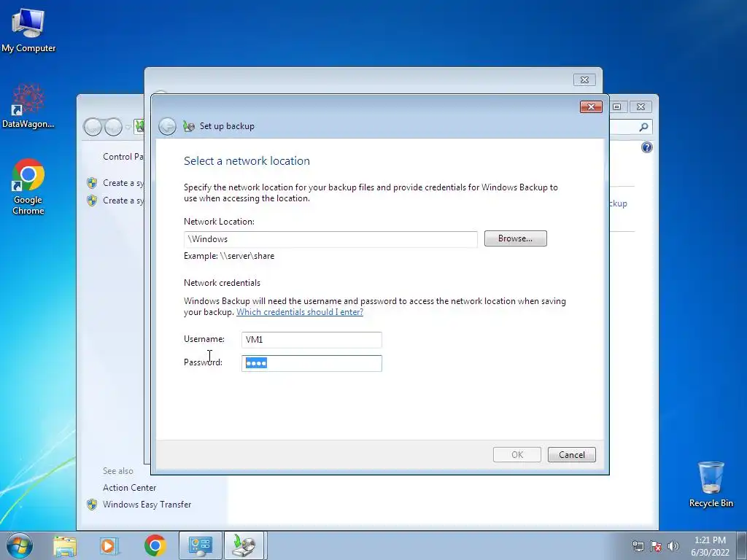
Task: Open Action Center link
Action: click(x=130, y=488)
